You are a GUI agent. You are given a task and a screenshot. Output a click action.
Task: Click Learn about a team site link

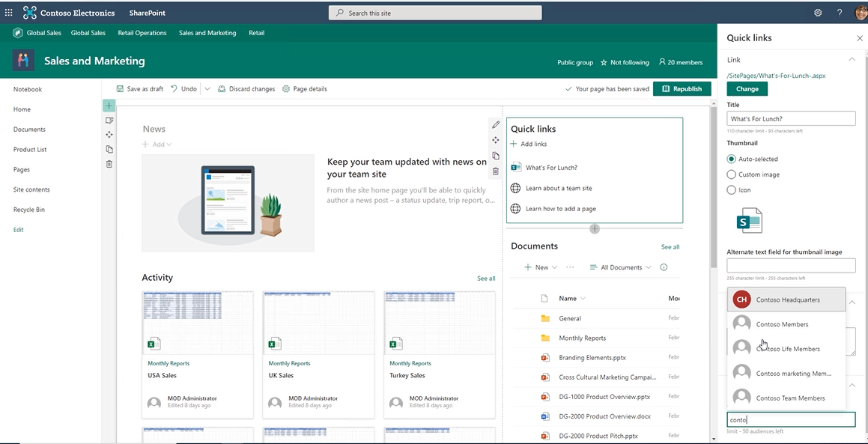pos(559,188)
